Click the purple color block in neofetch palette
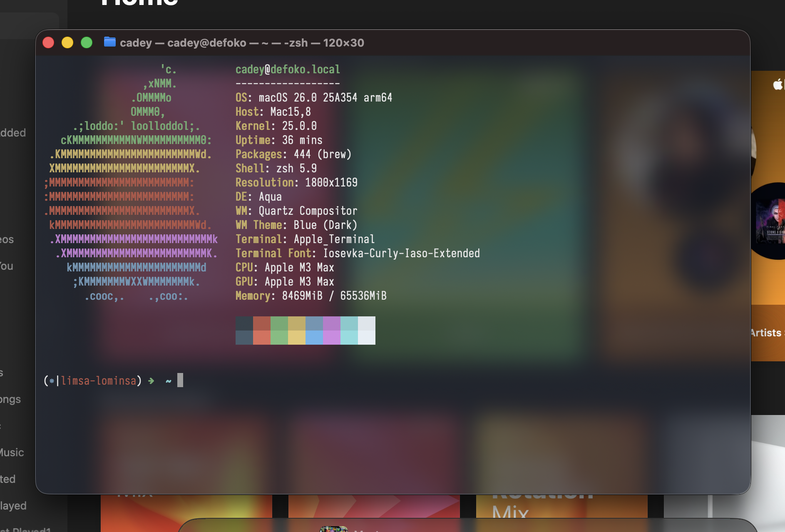The height and width of the screenshot is (532, 785). [331, 323]
